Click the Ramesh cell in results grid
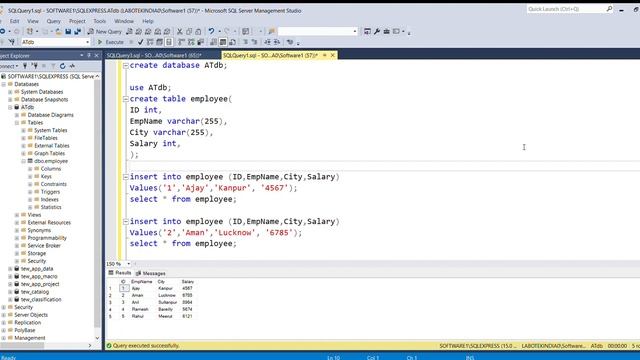 [x=140, y=309]
